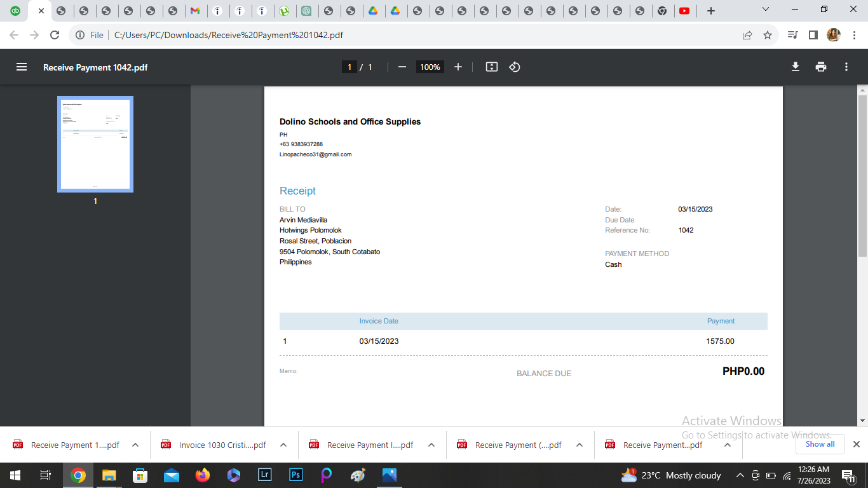Switch to the first Google Drive tab
Screen dimensions: 868x488
tap(373, 11)
